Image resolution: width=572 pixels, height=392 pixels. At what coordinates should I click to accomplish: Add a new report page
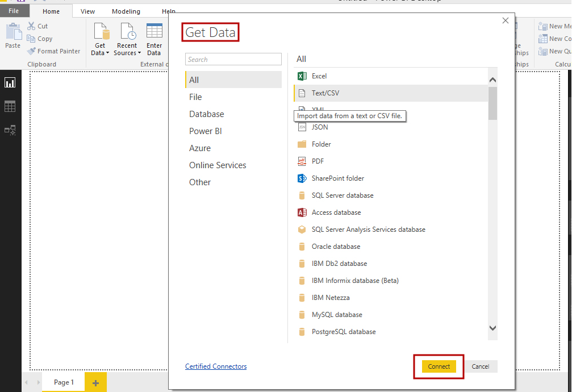click(95, 382)
